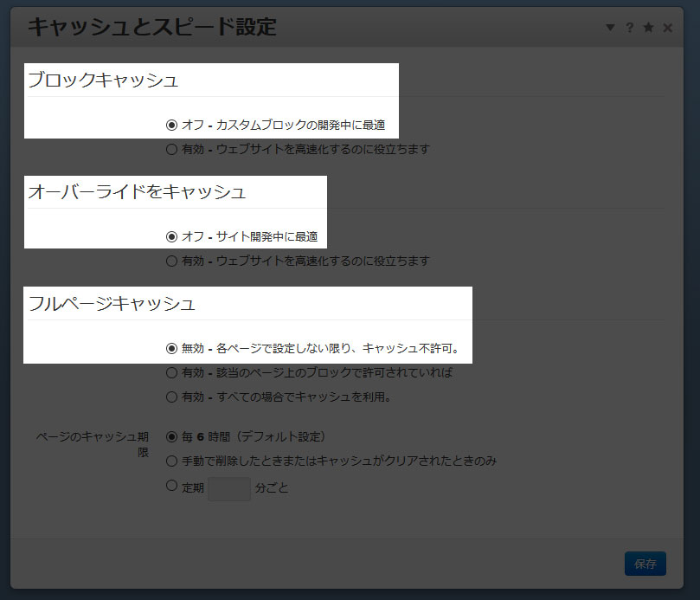Click the dropdown triangle icon in title bar
700x600 pixels.
[x=610, y=28]
